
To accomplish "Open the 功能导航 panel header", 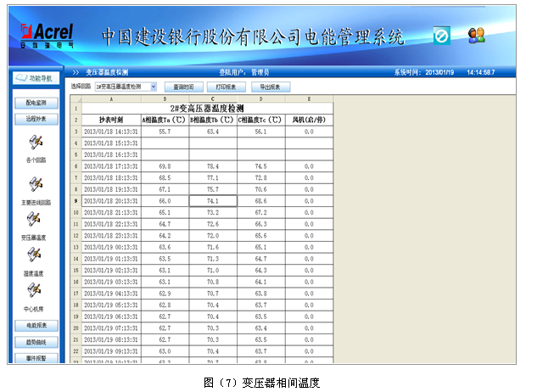I will 36,78.
